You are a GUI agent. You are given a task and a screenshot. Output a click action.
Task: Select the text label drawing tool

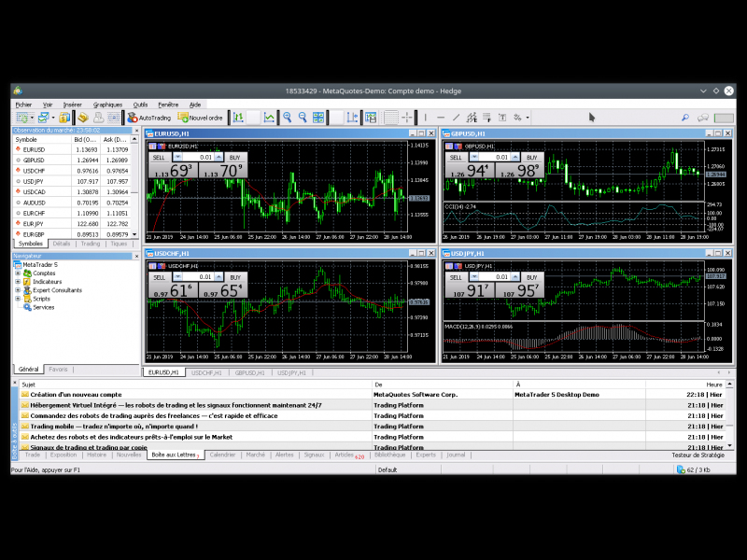[x=502, y=118]
